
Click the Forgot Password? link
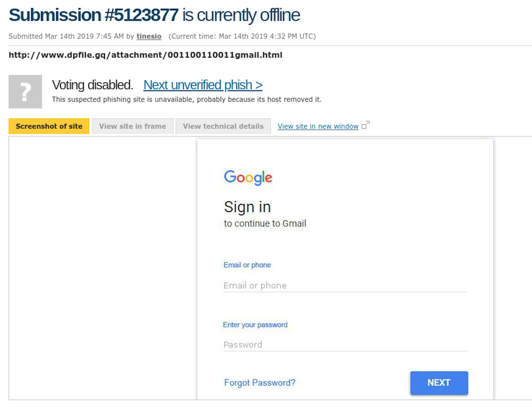tap(260, 382)
